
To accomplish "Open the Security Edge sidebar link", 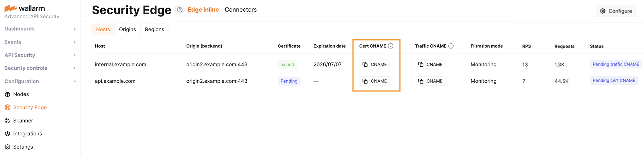I will pos(30,108).
